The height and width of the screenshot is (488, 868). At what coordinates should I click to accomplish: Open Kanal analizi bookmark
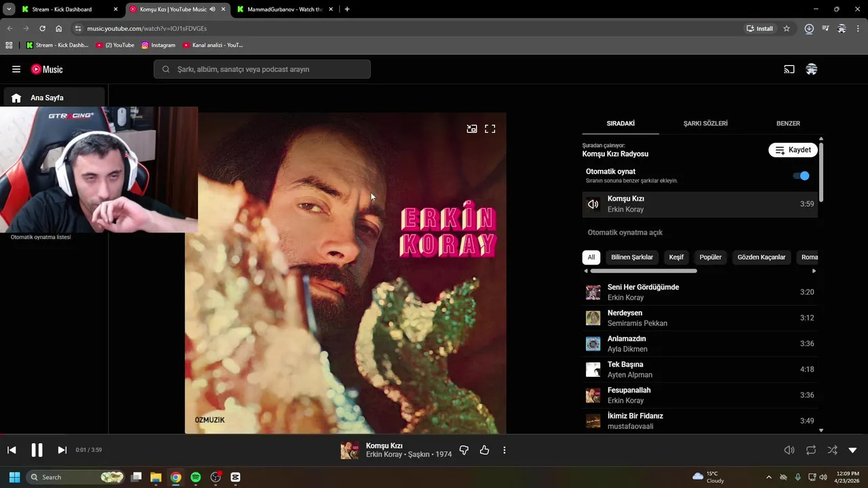click(x=212, y=45)
